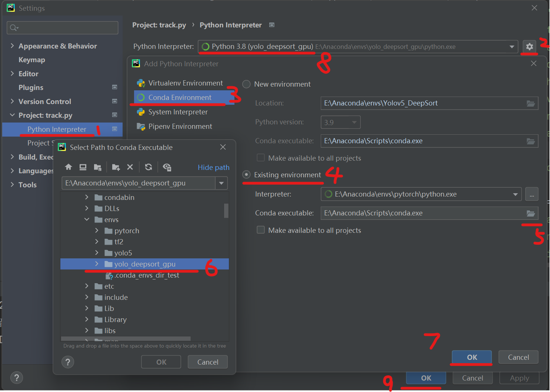The width and height of the screenshot is (550, 392).
Task: Collapse the Project: track.py section
Action: [x=12, y=115]
